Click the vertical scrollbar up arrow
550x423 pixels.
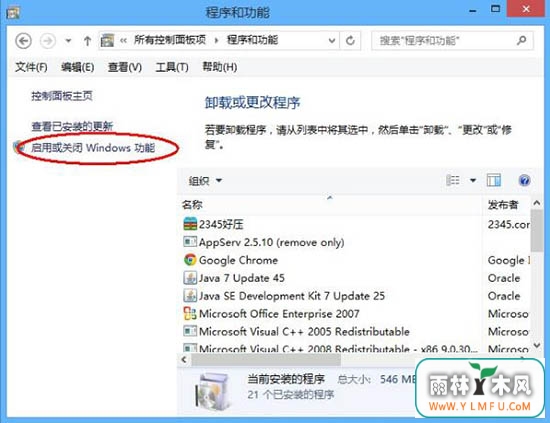click(537, 203)
